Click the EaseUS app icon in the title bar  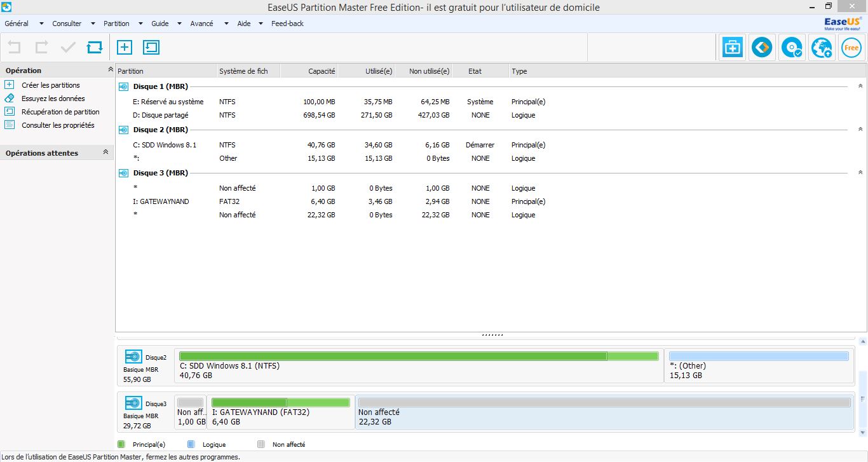point(7,7)
